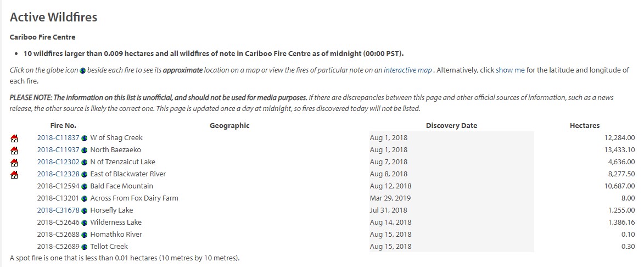Image resolution: width=644 pixels, height=267 pixels.
Task: Click house icon for fire C11837
Action: pyautogui.click(x=14, y=138)
